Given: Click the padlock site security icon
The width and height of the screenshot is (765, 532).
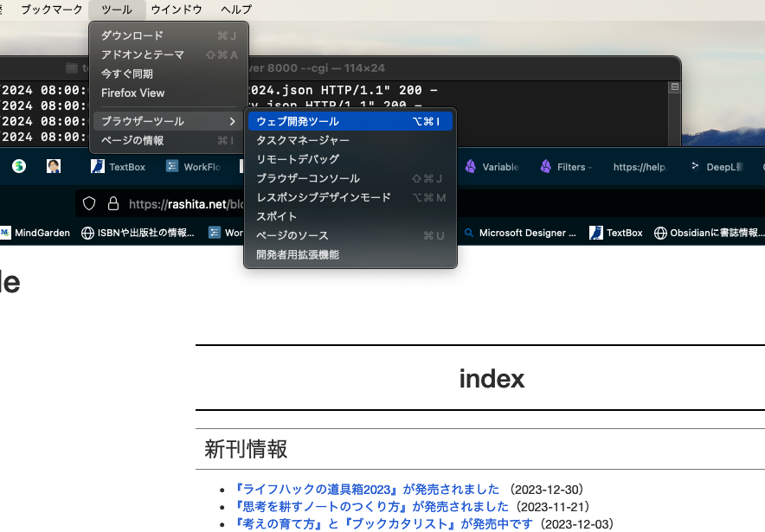Looking at the screenshot, I should click(112, 204).
